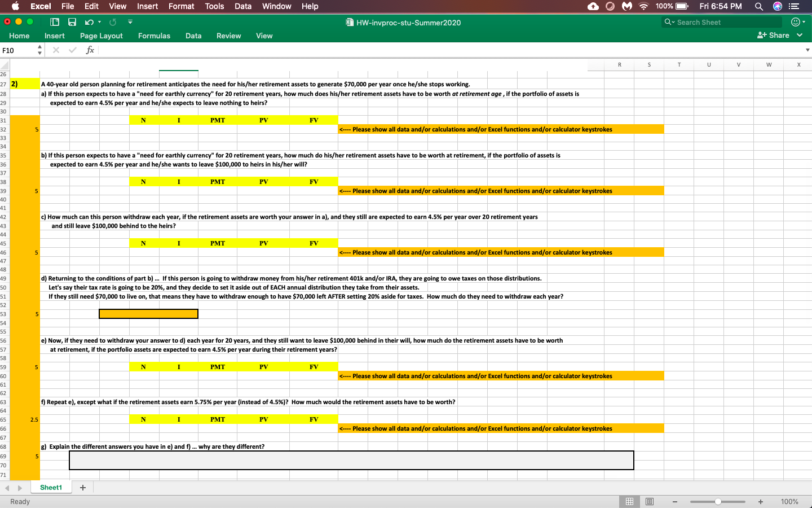The width and height of the screenshot is (812, 508).
Task: Click the Save icon in the toolbar
Action: (72, 21)
